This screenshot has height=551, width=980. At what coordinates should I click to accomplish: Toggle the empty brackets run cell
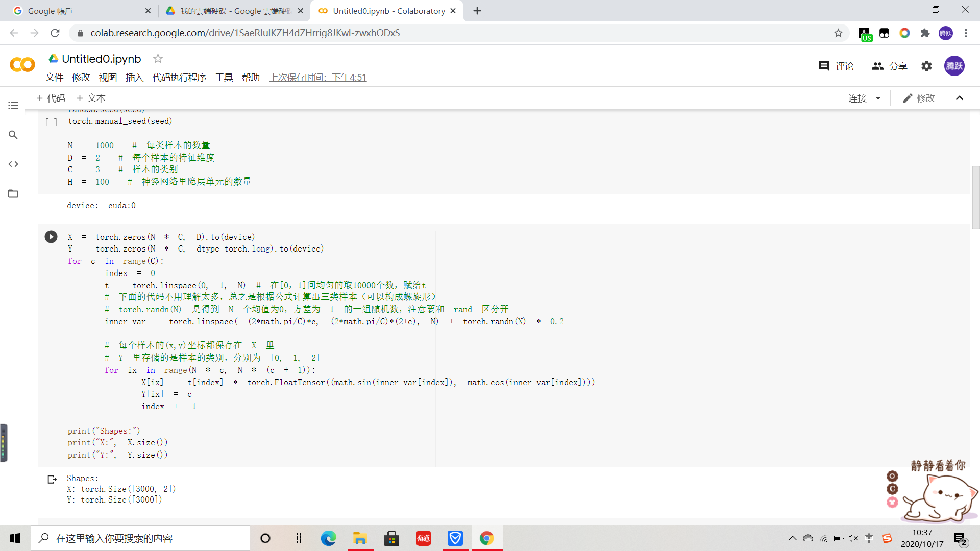tap(51, 122)
